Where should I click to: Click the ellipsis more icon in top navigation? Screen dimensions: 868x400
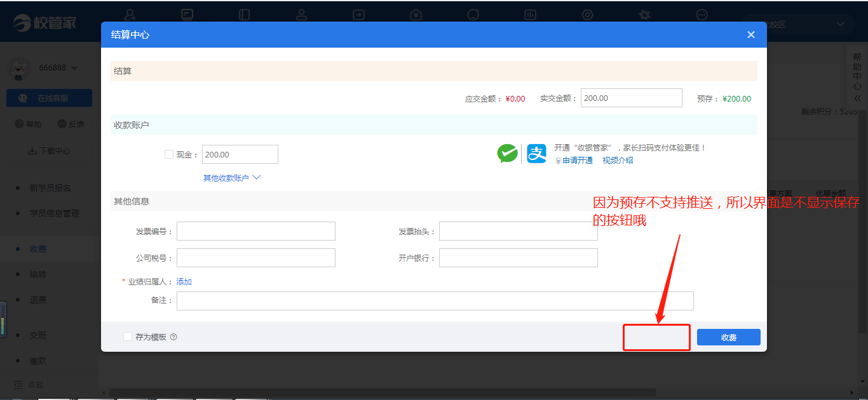pos(702,14)
